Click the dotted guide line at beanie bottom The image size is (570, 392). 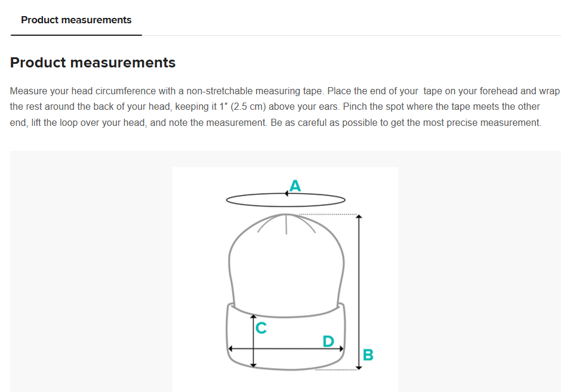coord(336,370)
